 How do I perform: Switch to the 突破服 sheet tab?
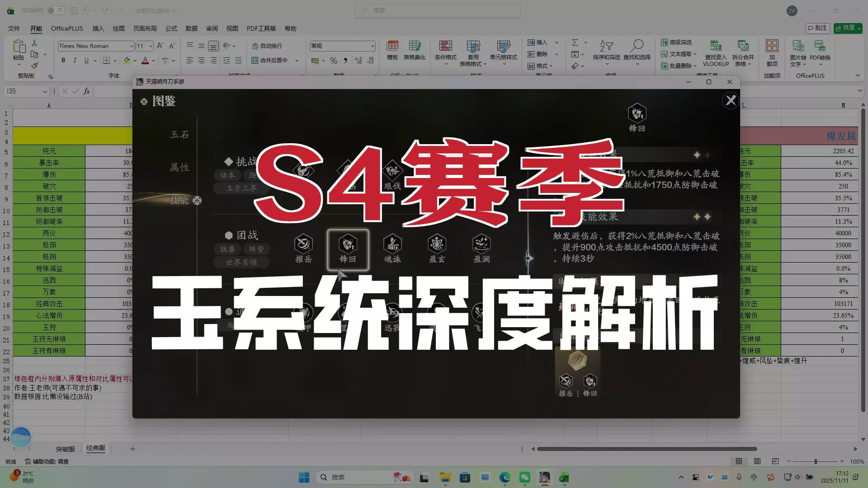point(65,449)
